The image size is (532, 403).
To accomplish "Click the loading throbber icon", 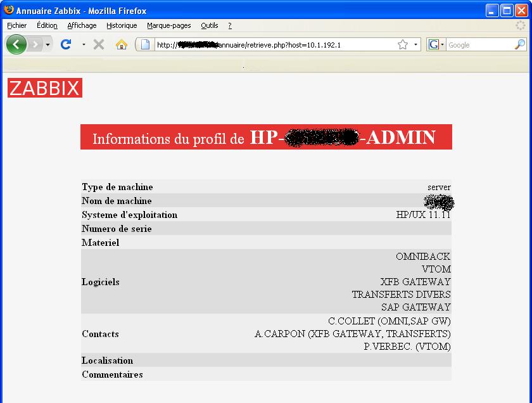I will tap(520, 25).
